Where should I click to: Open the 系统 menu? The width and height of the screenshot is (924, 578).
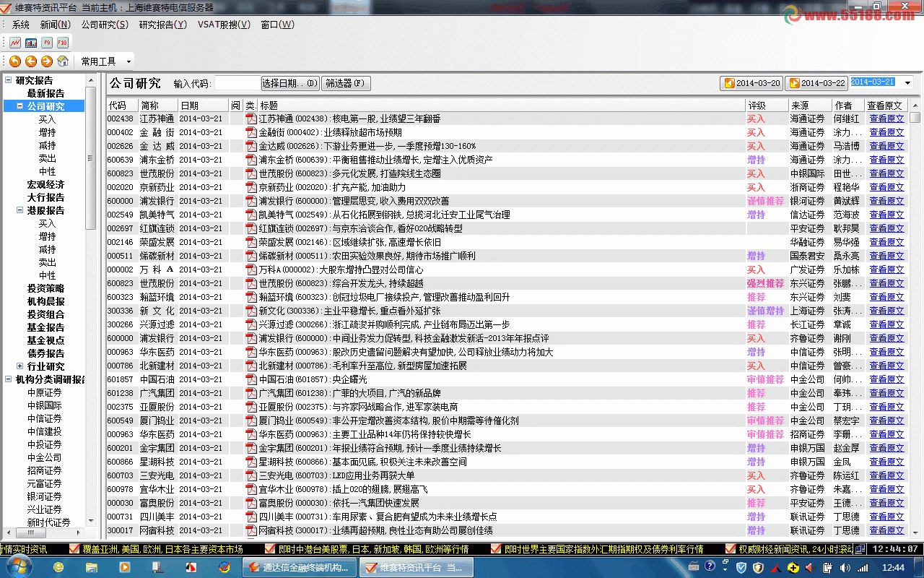pos(21,25)
